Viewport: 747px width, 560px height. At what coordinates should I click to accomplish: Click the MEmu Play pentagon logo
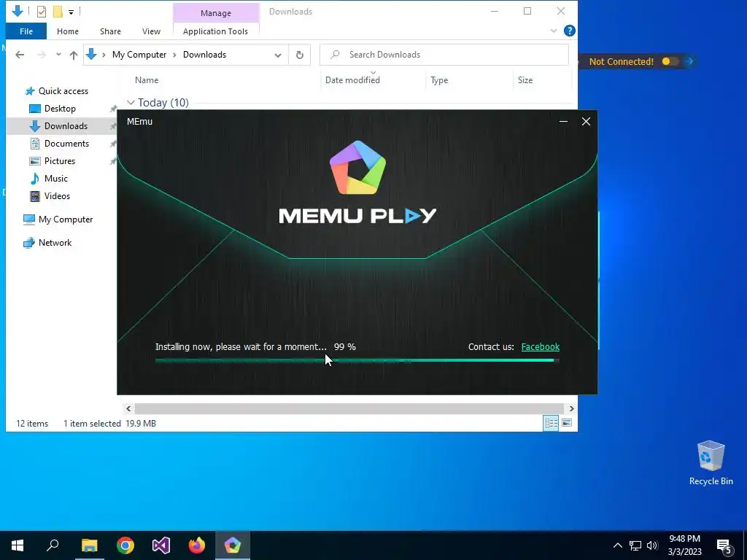pos(357,168)
